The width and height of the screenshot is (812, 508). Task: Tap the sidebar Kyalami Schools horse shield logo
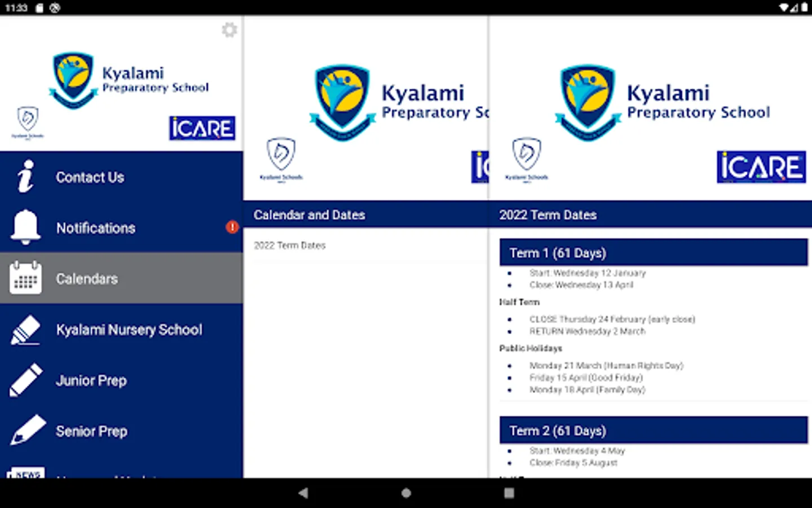tap(28, 122)
